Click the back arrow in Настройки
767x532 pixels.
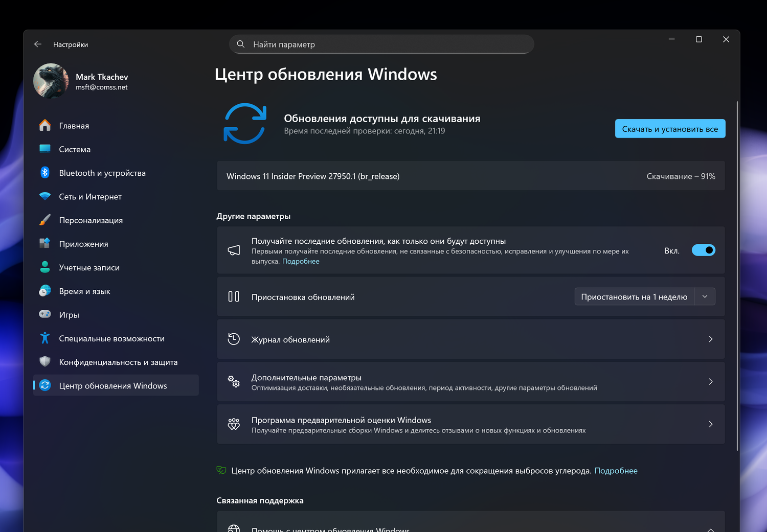[x=38, y=44]
